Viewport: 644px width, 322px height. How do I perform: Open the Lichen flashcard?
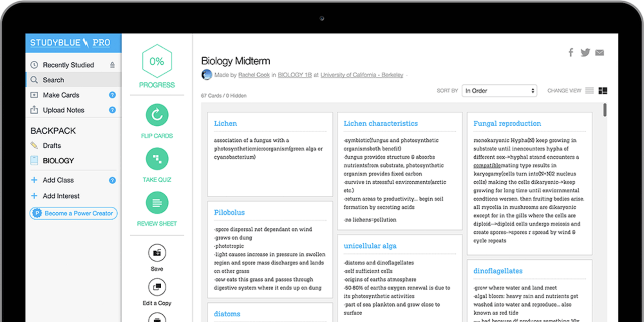click(270, 154)
